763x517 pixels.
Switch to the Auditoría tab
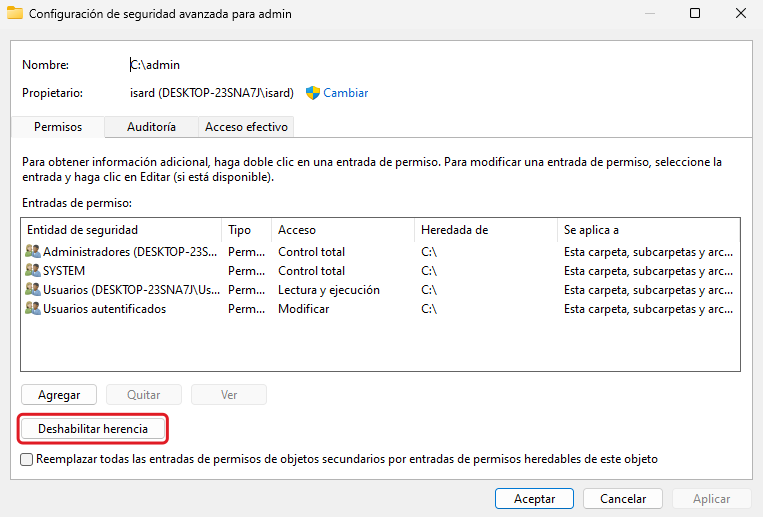pos(151,127)
